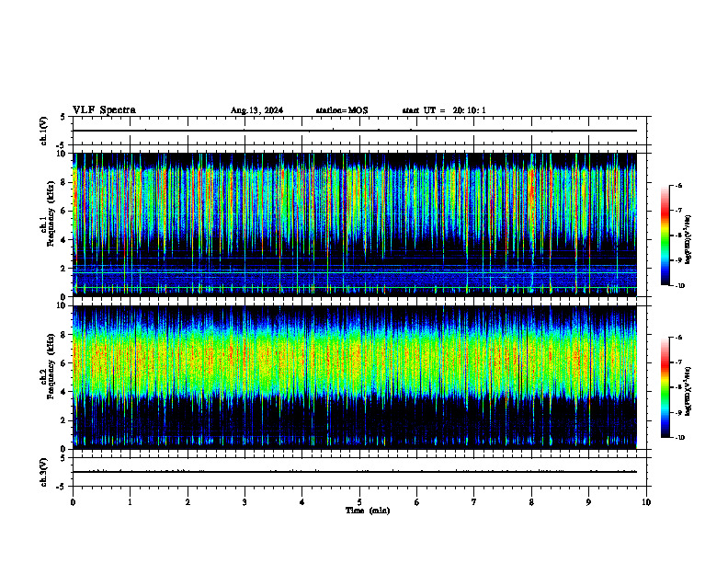
Task: Click the ch.2 "Frequency (kHz)" axis label
Action: pos(51,366)
